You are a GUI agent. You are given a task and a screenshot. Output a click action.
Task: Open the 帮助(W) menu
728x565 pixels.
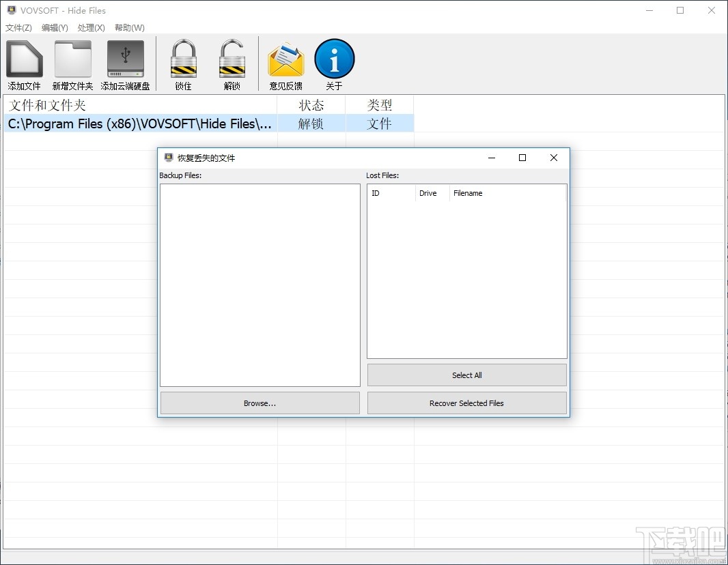click(x=128, y=28)
